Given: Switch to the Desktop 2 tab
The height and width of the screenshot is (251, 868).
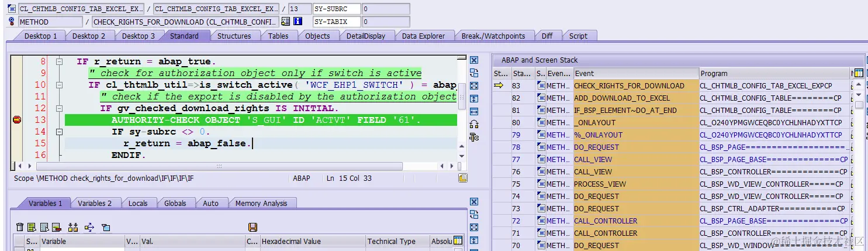Looking at the screenshot, I should coord(89,36).
